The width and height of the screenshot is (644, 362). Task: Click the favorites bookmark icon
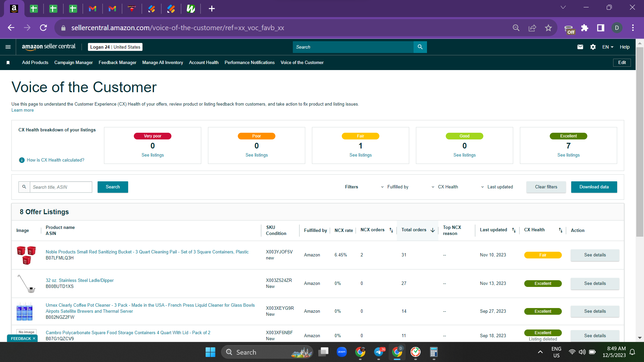[8, 63]
